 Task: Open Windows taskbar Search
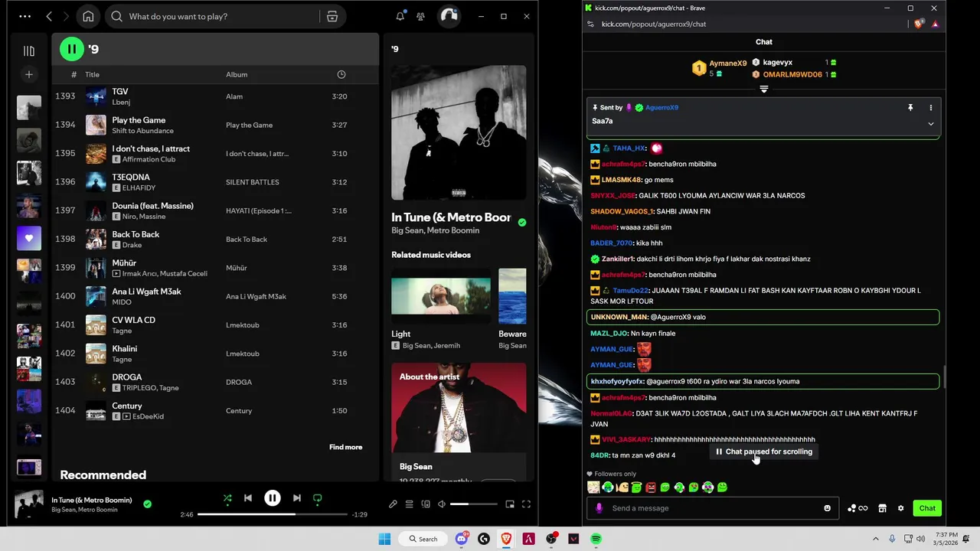(x=423, y=539)
